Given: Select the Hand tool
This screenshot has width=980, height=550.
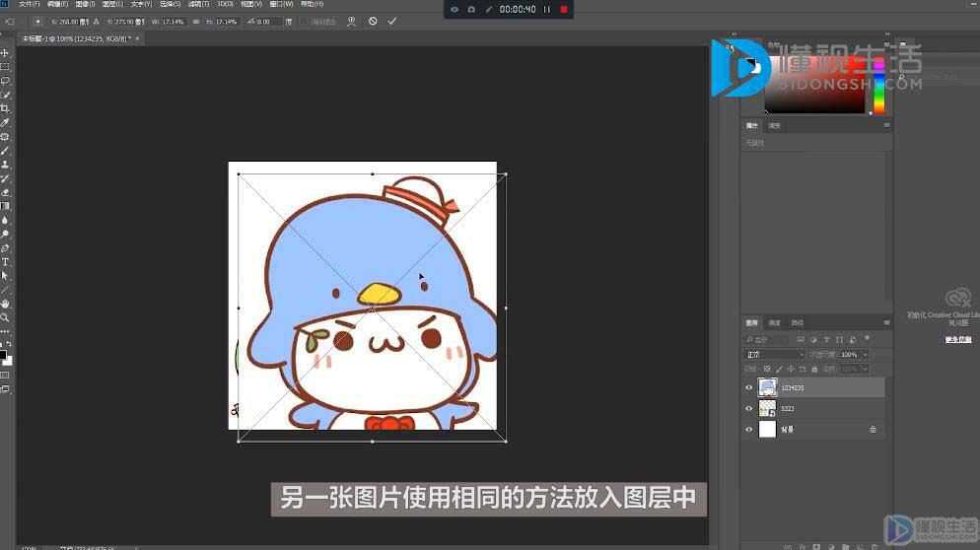Looking at the screenshot, I should point(5,304).
